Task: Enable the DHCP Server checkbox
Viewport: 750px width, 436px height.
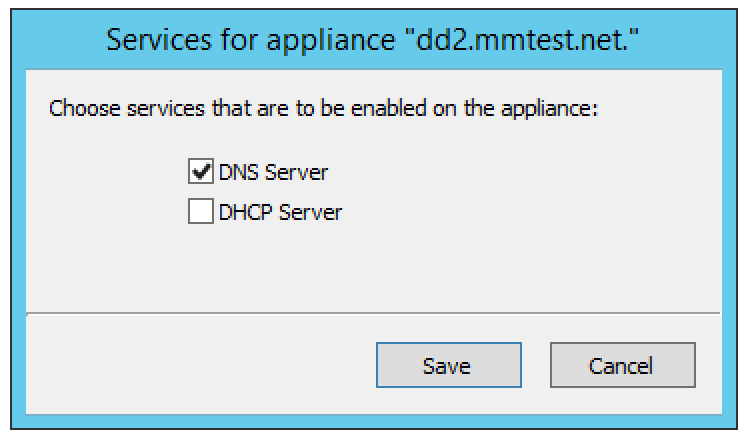Action: click(x=200, y=211)
